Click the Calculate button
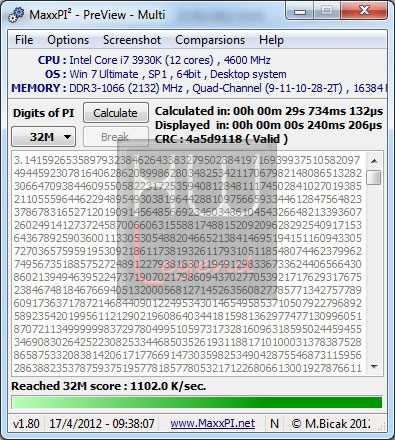The height and width of the screenshot is (440, 395). click(x=116, y=113)
